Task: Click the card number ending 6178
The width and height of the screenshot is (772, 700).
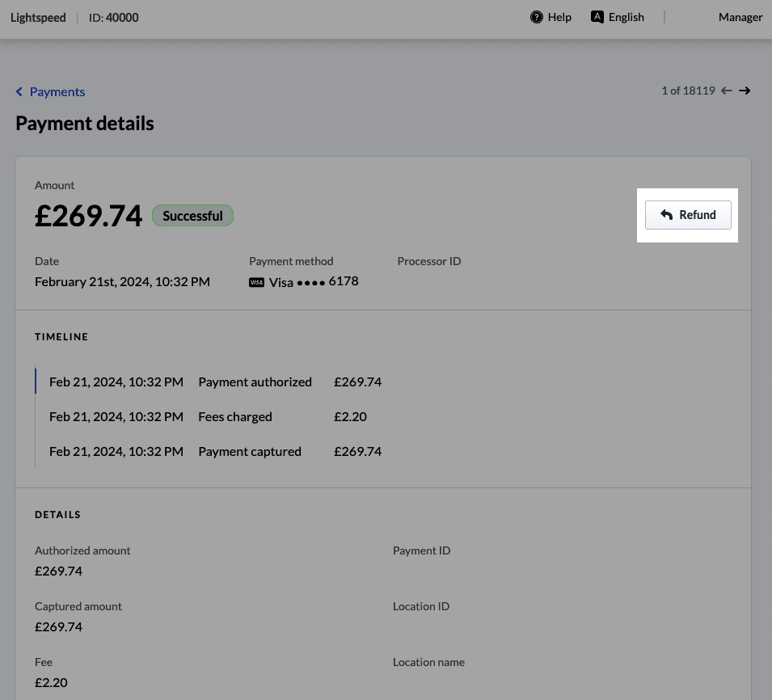Action: tap(343, 281)
